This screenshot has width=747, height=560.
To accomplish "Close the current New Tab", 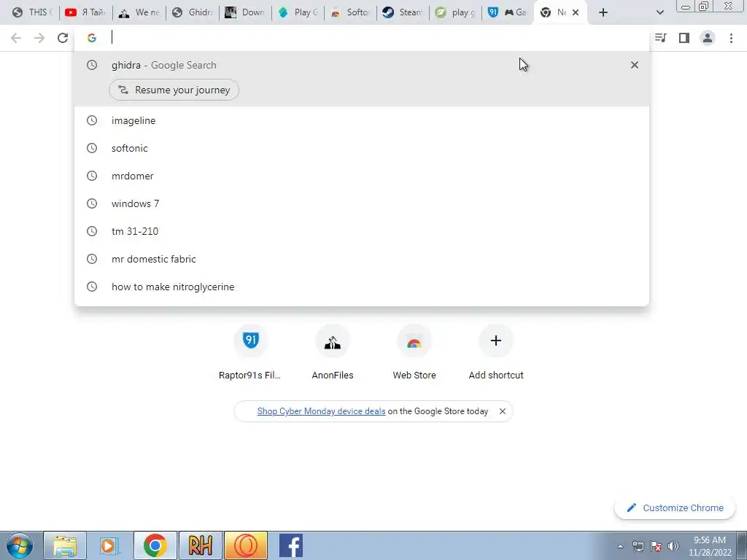I will [x=576, y=12].
